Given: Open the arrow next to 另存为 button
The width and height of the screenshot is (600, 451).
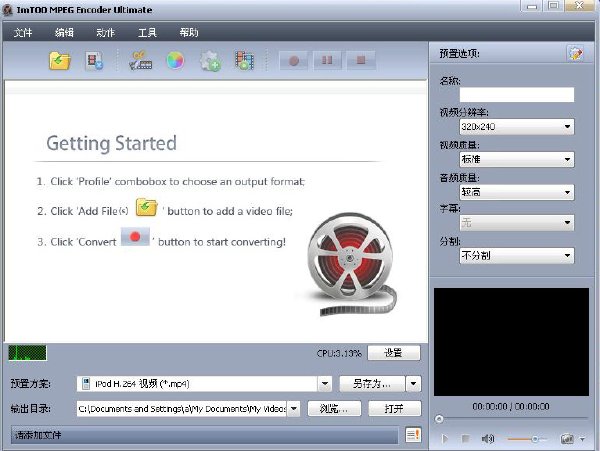Looking at the screenshot, I should [413, 384].
